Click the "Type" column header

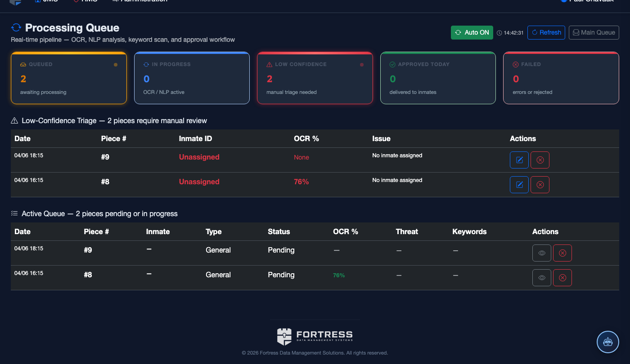pyautogui.click(x=214, y=231)
